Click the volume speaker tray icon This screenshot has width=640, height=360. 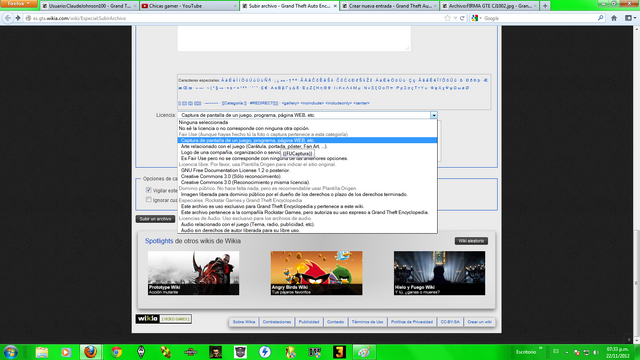tap(596, 352)
